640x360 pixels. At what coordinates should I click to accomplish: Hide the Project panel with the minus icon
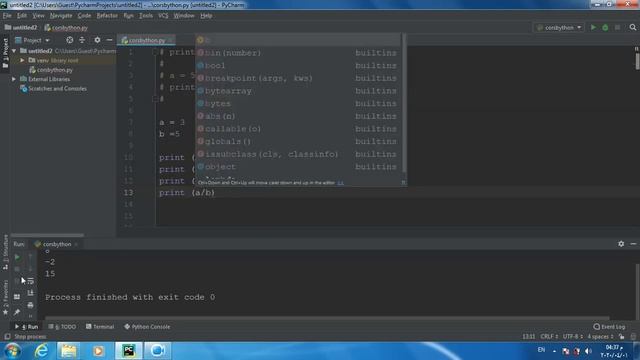click(109, 40)
